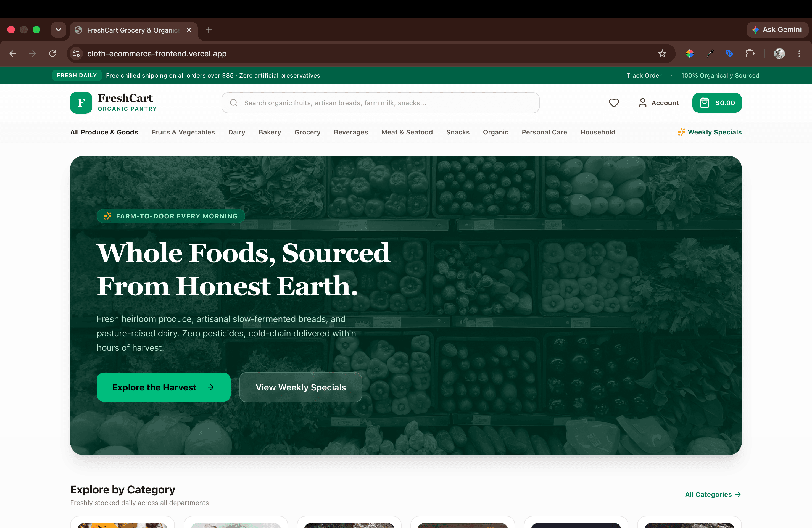The width and height of the screenshot is (812, 528).
Task: View site information icon in address bar
Action: [x=77, y=54]
